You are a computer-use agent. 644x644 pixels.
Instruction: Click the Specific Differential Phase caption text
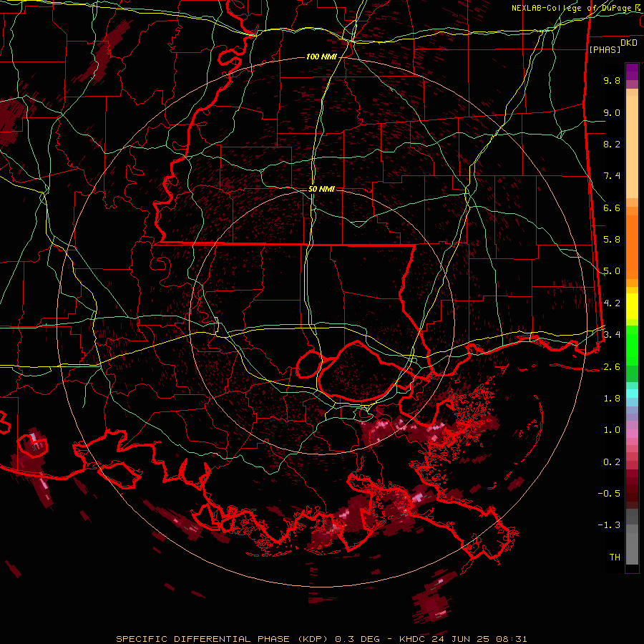[321, 639]
